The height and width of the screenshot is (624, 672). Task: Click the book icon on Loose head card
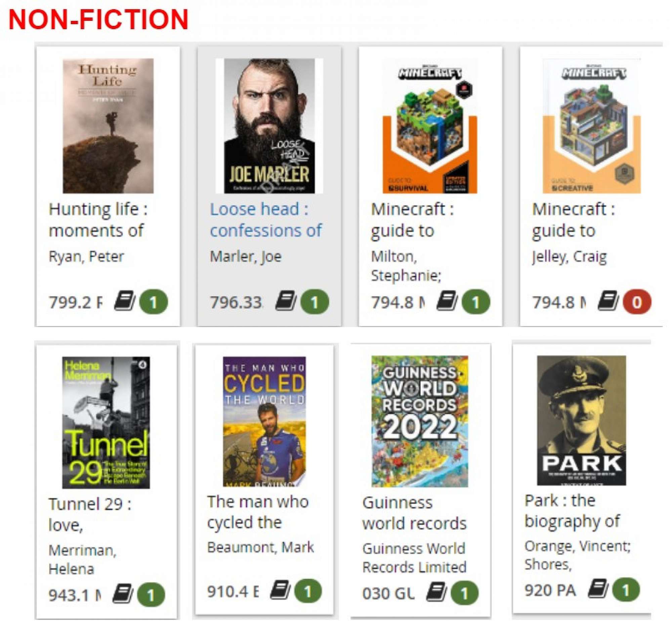(x=285, y=301)
